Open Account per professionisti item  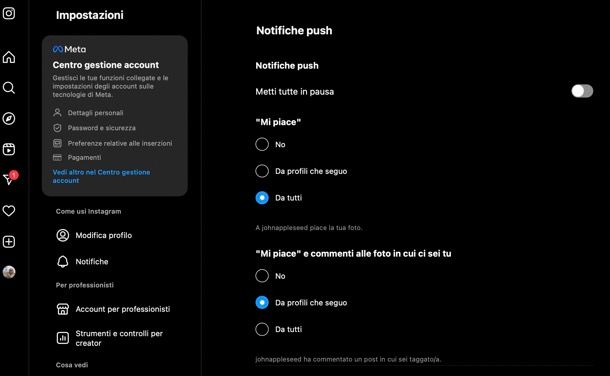coord(113,309)
